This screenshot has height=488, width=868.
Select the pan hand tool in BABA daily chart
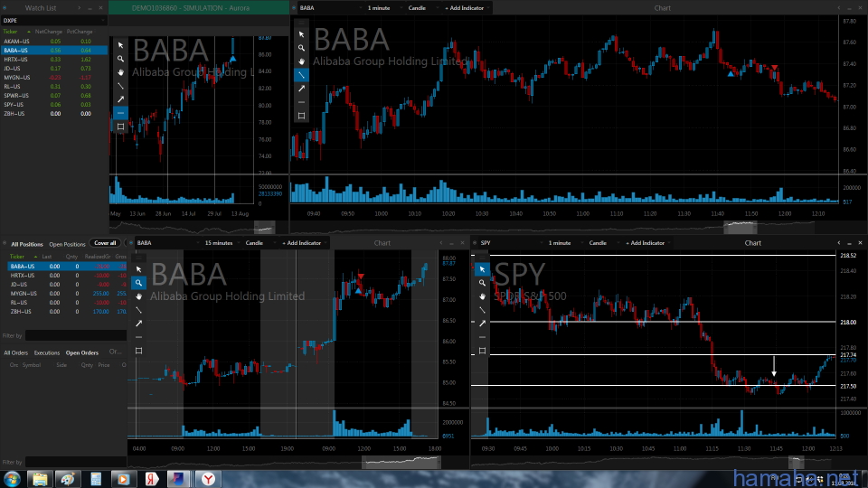[x=120, y=72]
